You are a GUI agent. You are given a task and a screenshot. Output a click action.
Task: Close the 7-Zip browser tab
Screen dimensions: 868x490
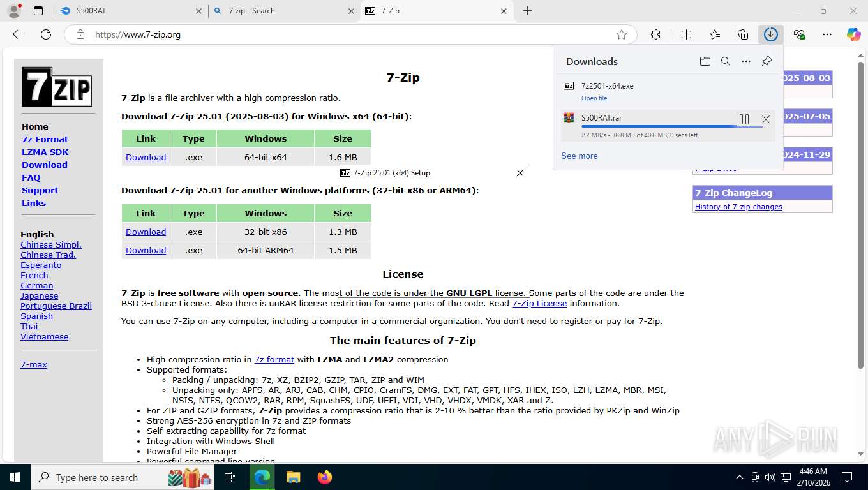click(x=504, y=11)
